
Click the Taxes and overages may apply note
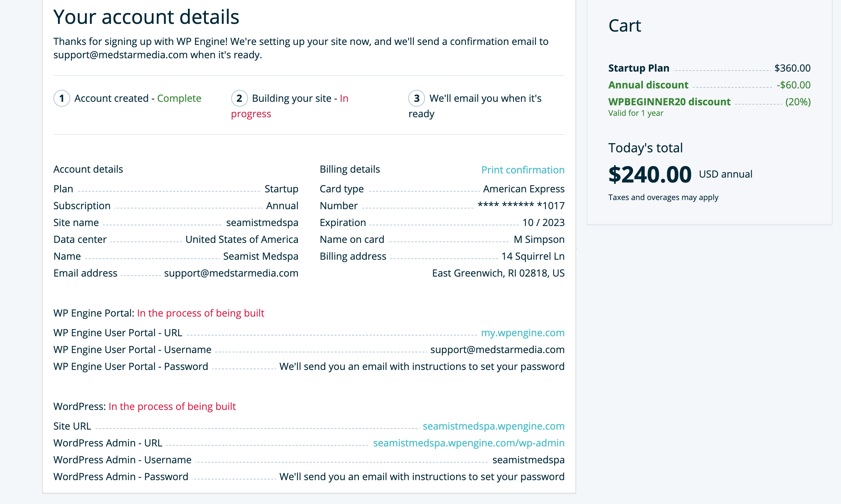point(663,197)
